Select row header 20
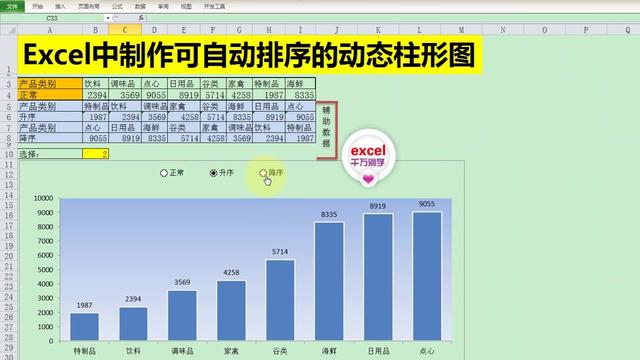This screenshot has height=360, width=640. [x=9, y=256]
